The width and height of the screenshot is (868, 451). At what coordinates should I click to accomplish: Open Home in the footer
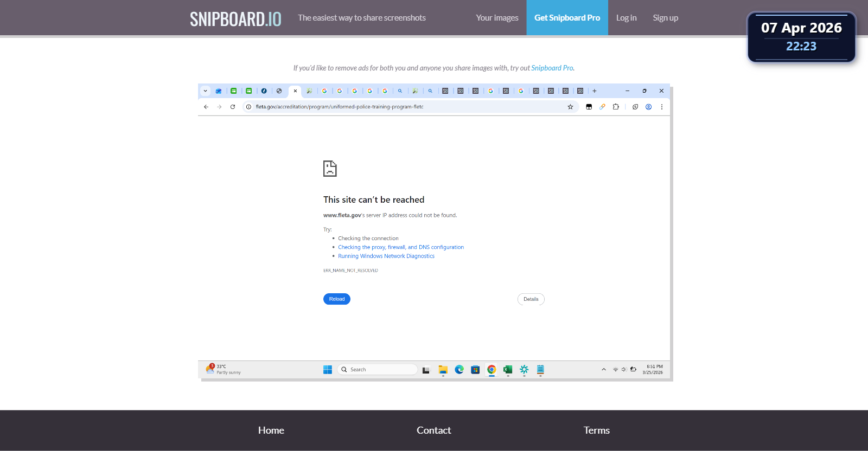point(271,430)
